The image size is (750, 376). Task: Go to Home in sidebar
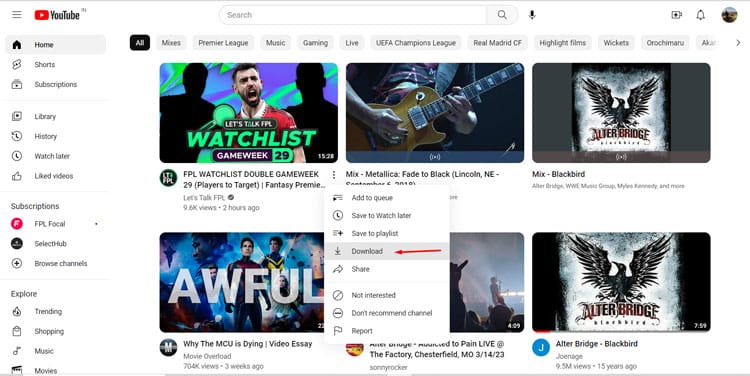click(55, 44)
